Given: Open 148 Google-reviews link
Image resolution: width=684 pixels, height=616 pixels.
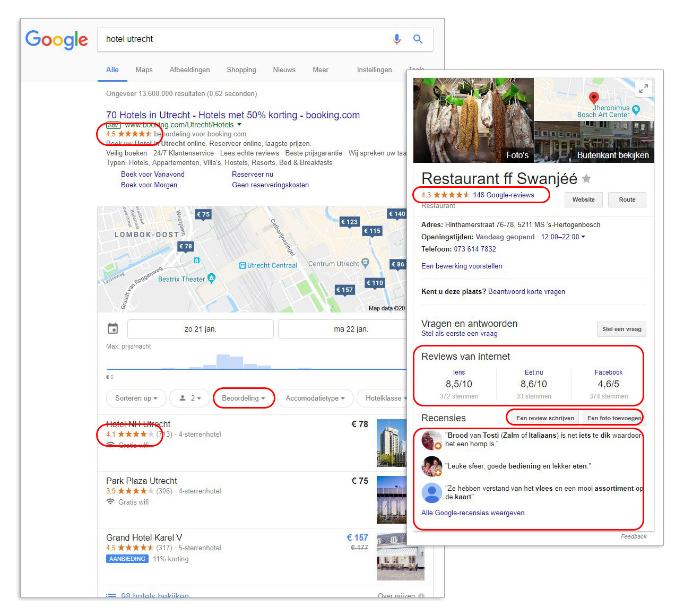Looking at the screenshot, I should click(504, 195).
